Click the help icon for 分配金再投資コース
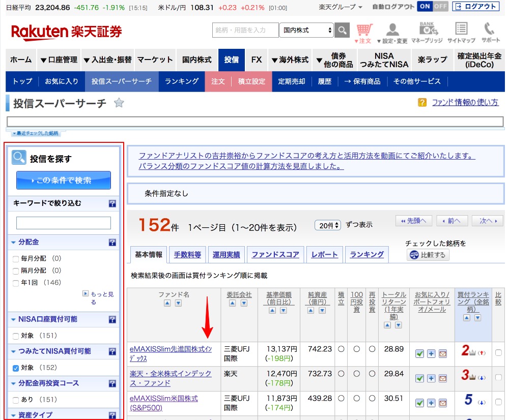The width and height of the screenshot is (509, 420). coord(112,383)
